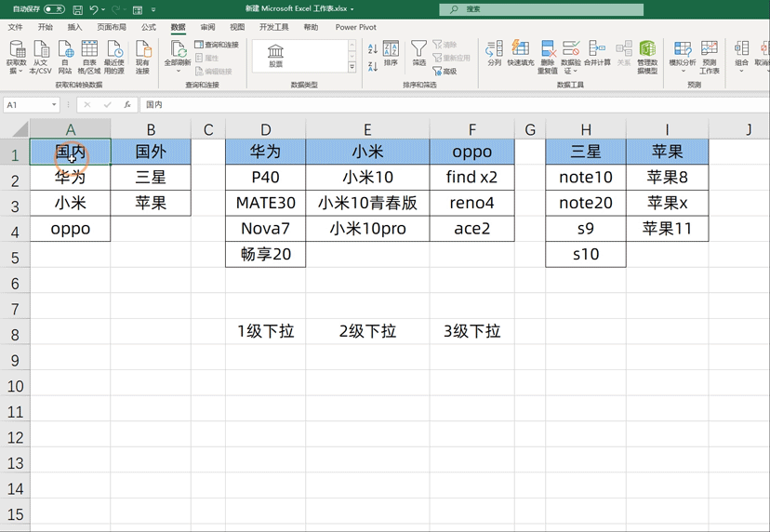Select cell containing MATE30
770x532 pixels.
click(x=266, y=203)
